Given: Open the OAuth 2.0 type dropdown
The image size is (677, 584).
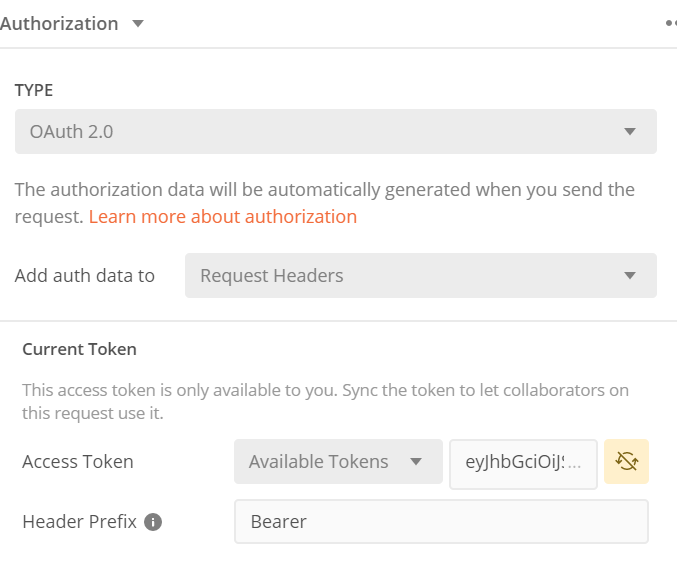Looking at the screenshot, I should [x=335, y=131].
